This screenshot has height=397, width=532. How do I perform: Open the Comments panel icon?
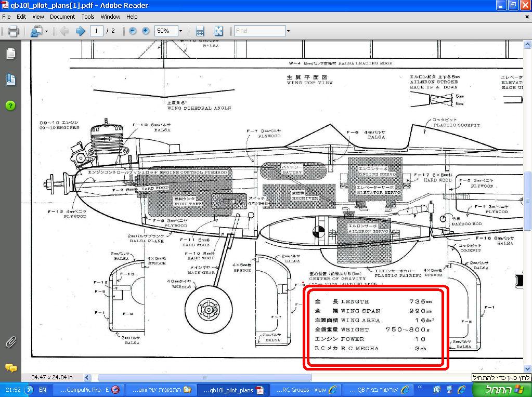tap(10, 368)
